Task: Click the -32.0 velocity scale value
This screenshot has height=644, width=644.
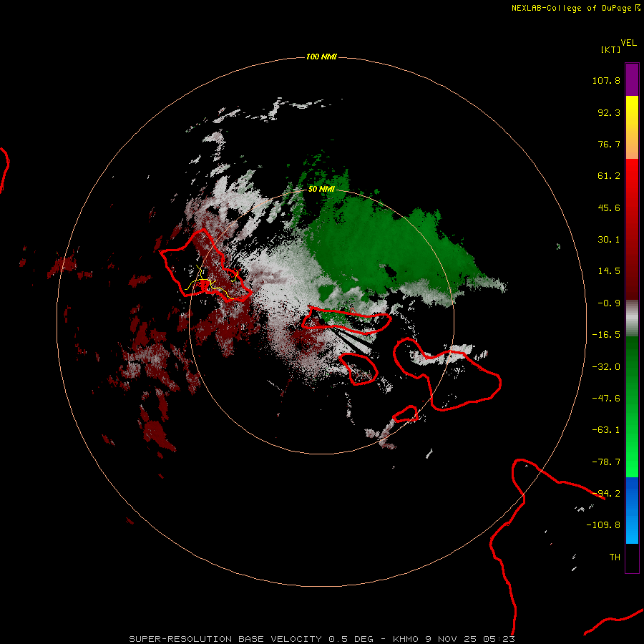Action: 606,367
